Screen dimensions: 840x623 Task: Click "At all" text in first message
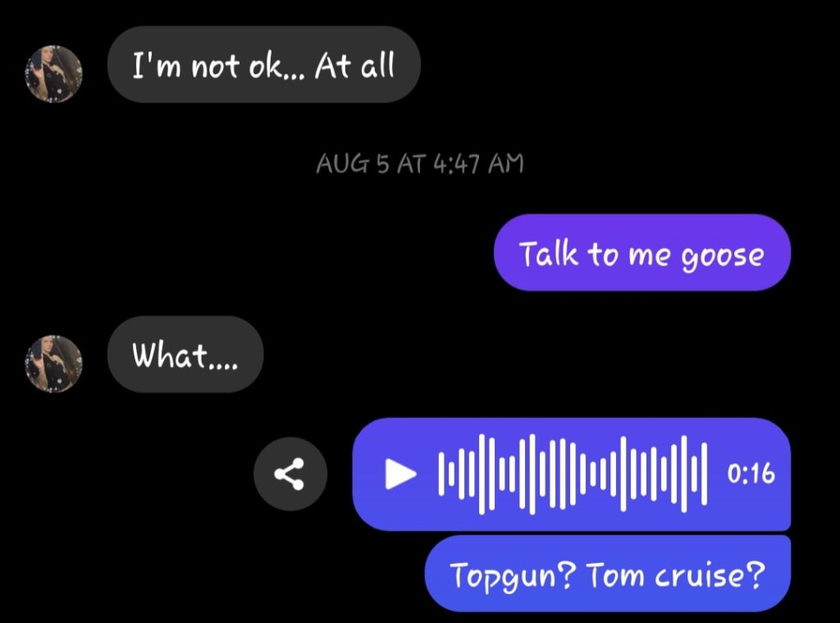click(x=354, y=66)
